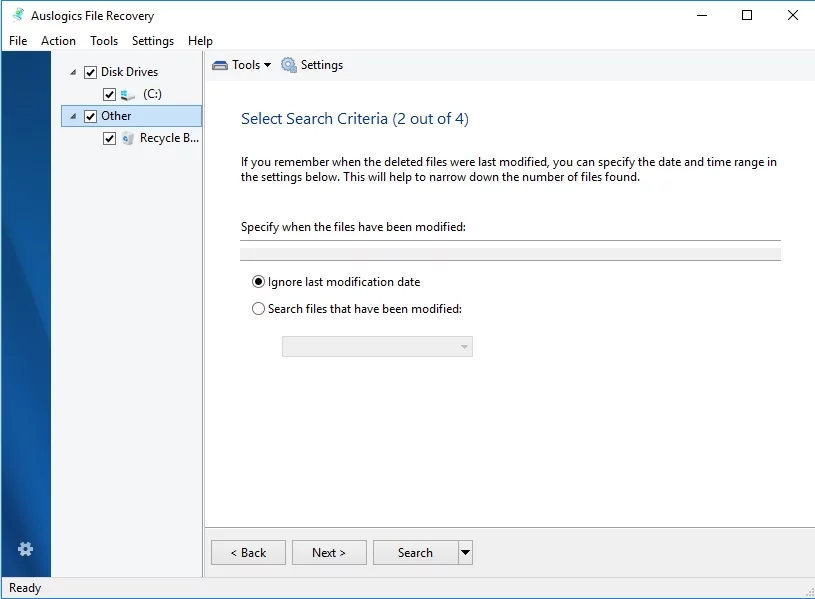
Task: Toggle the (C:) drive checkbox
Action: [110, 94]
